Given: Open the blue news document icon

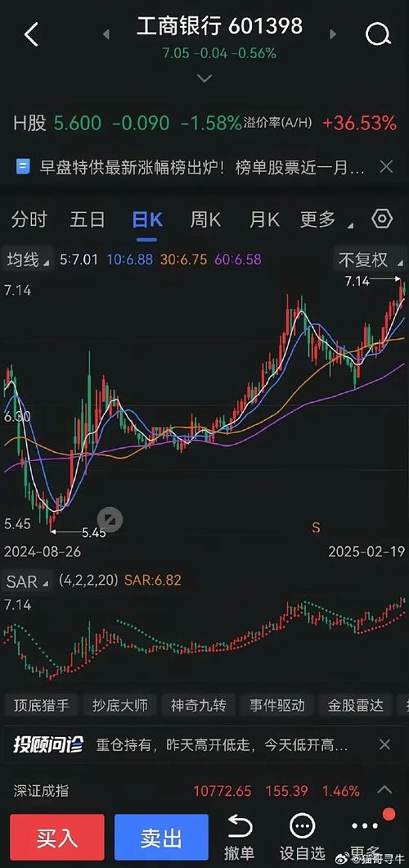Looking at the screenshot, I should [x=23, y=166].
